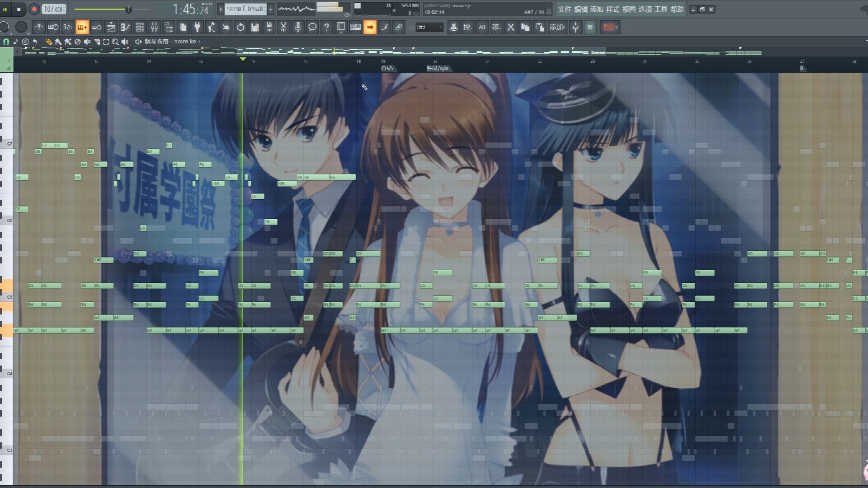Click the microphone one-click recording icon
The image size is (868, 488).
[x=298, y=28]
